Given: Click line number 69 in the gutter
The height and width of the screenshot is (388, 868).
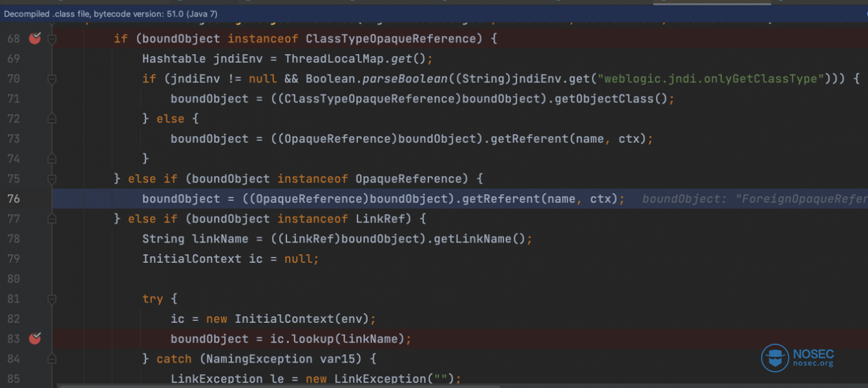Looking at the screenshot, I should 13,59.
